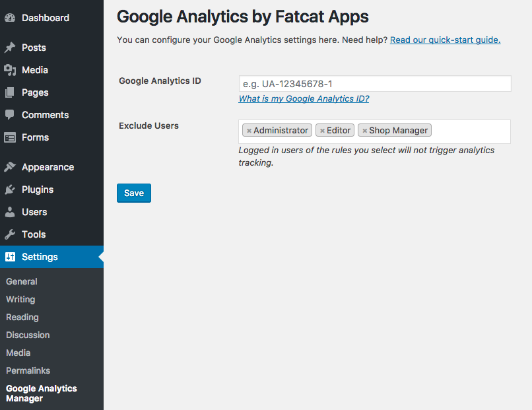The width and height of the screenshot is (532, 410).
Task: Click the Users person icon
Action: [10, 212]
